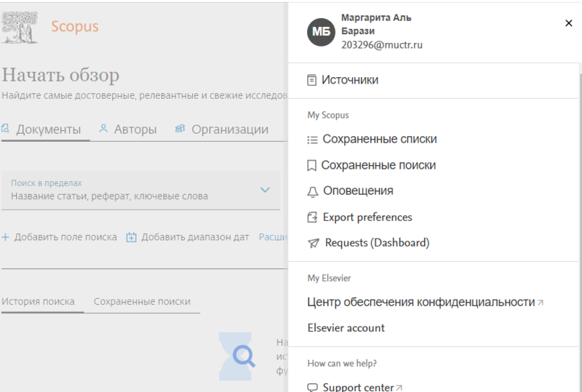
Task: Click the МБ user avatar circle
Action: pos(321,32)
